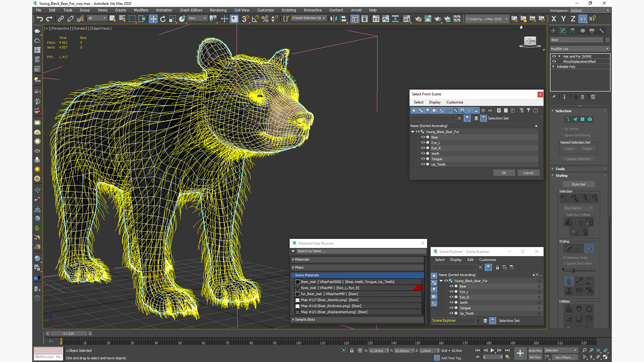
Task: Open the Create command panel tab
Action: (553, 31)
